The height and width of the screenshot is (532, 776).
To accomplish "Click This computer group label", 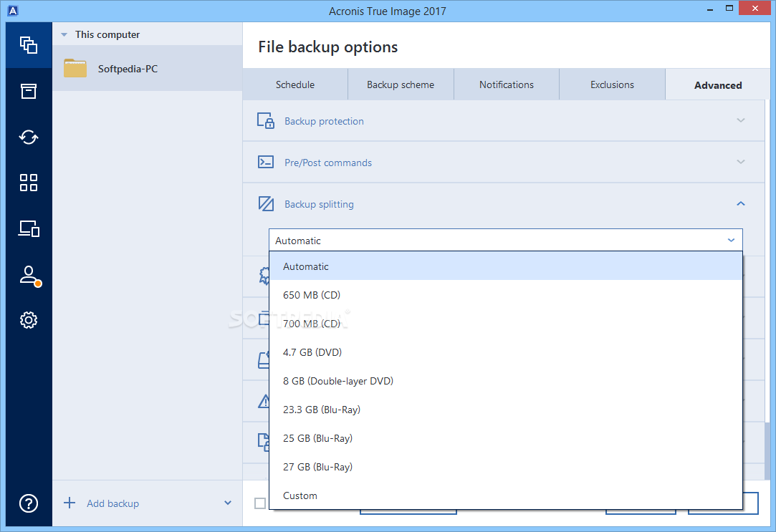I will pos(107,34).
